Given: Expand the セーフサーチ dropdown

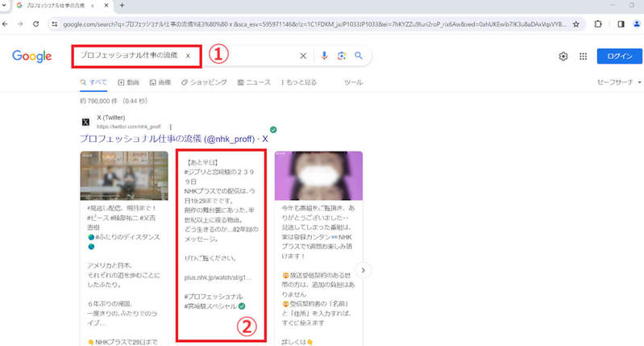Looking at the screenshot, I should (x=618, y=82).
